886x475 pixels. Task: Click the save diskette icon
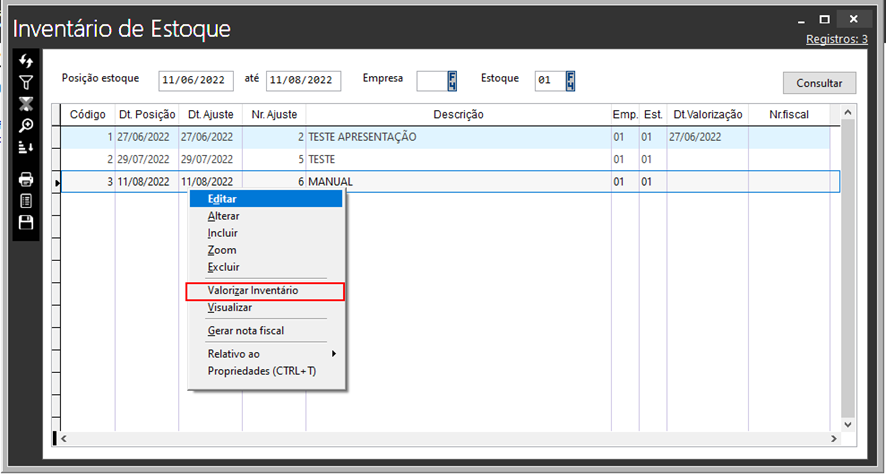(x=26, y=222)
